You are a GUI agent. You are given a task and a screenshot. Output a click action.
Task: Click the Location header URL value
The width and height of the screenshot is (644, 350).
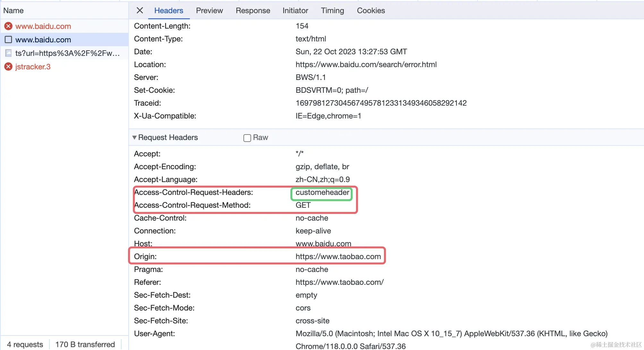pos(366,65)
